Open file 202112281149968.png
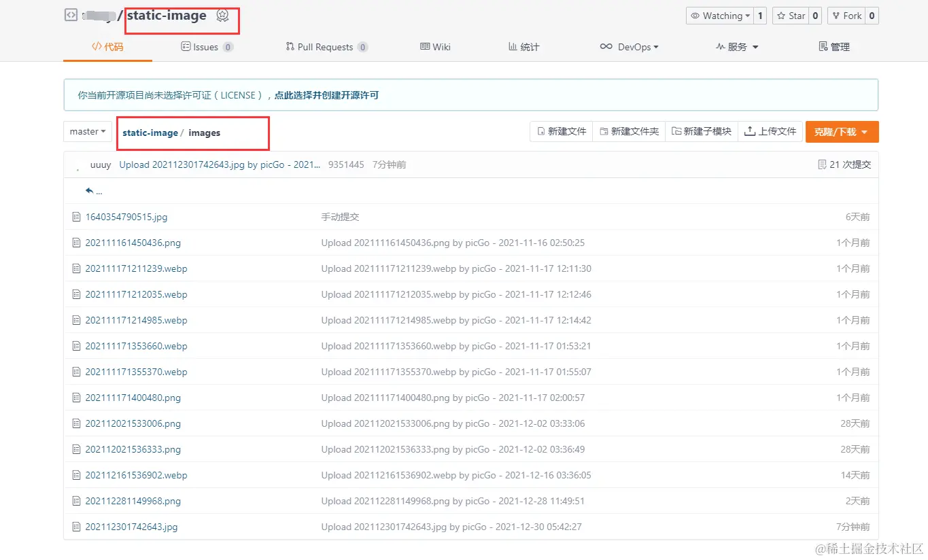 point(133,501)
